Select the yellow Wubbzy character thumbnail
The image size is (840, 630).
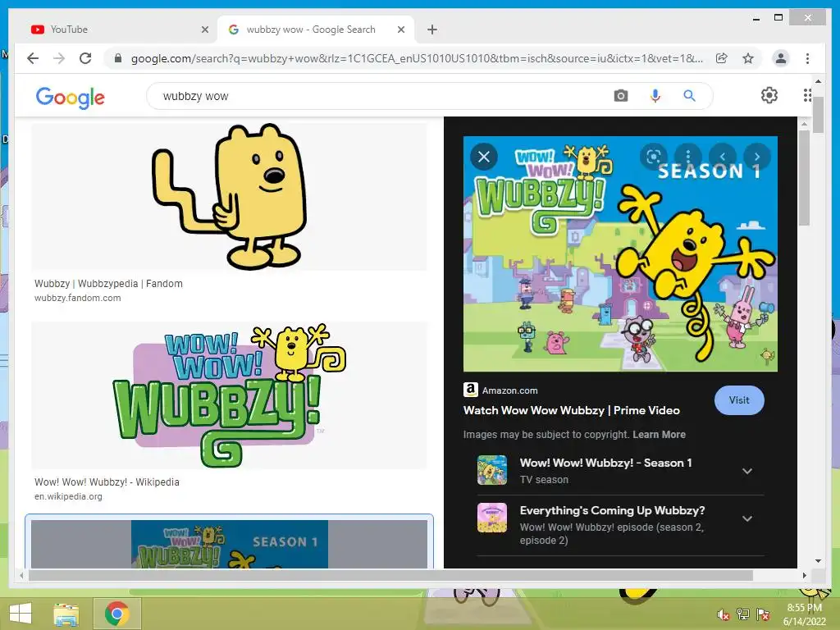(230, 197)
